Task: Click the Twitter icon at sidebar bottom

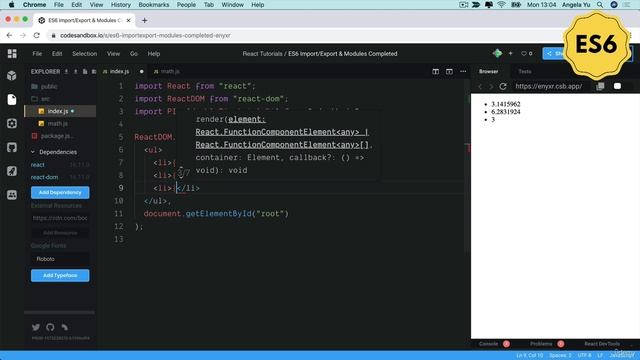Action: tap(36, 327)
